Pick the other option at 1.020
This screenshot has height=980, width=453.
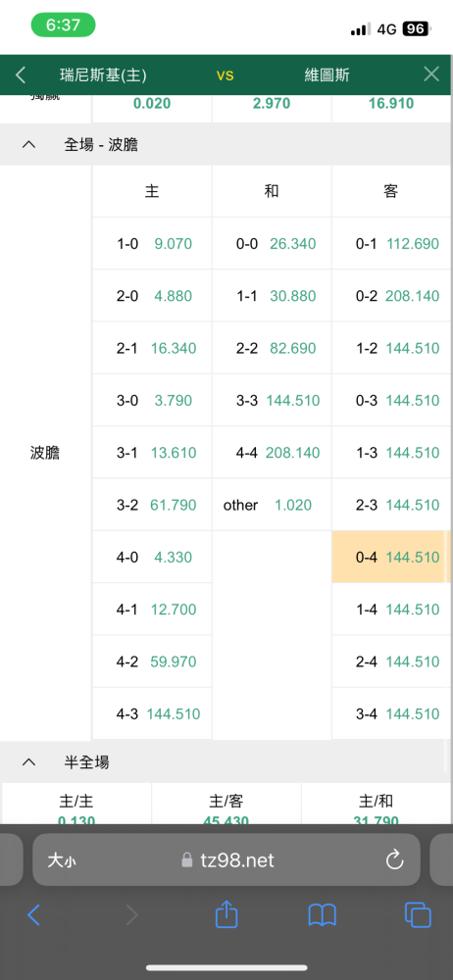pos(272,505)
